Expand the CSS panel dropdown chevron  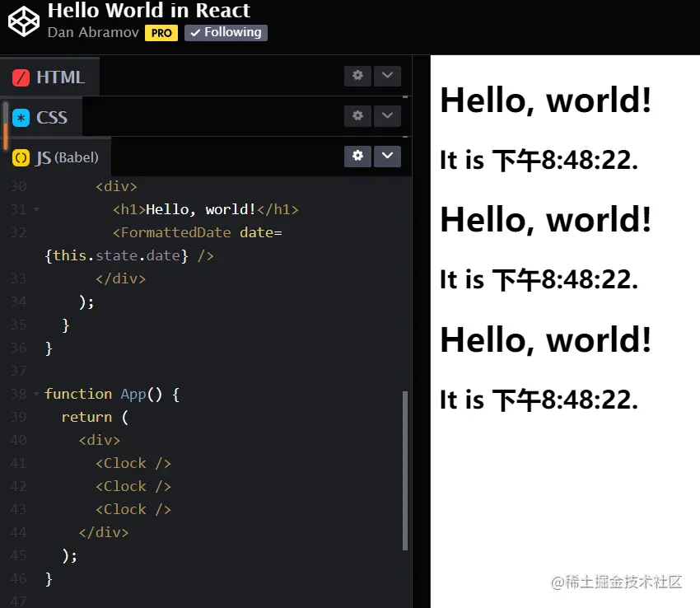pyautogui.click(x=387, y=116)
